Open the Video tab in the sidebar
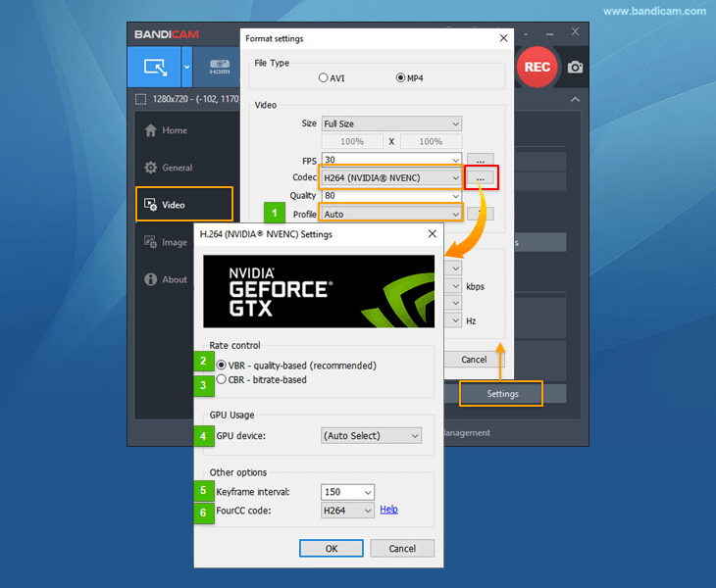 (x=184, y=205)
